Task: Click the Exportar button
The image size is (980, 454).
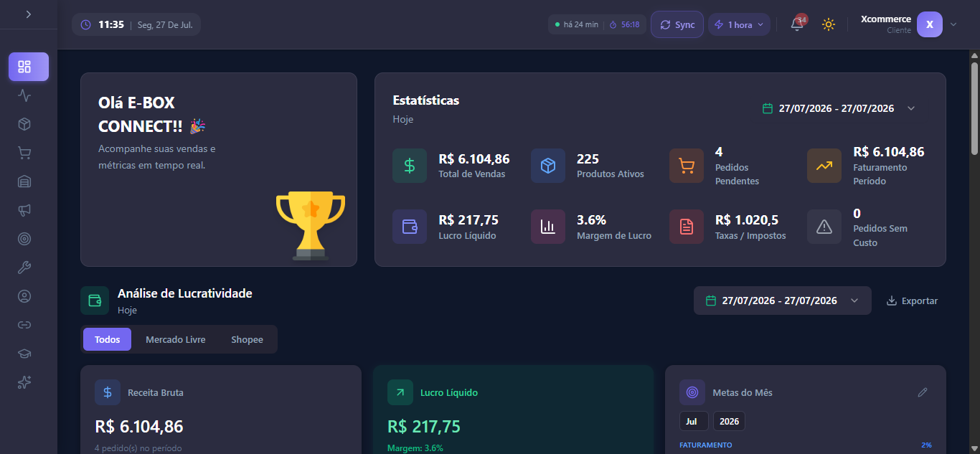Action: point(912,301)
